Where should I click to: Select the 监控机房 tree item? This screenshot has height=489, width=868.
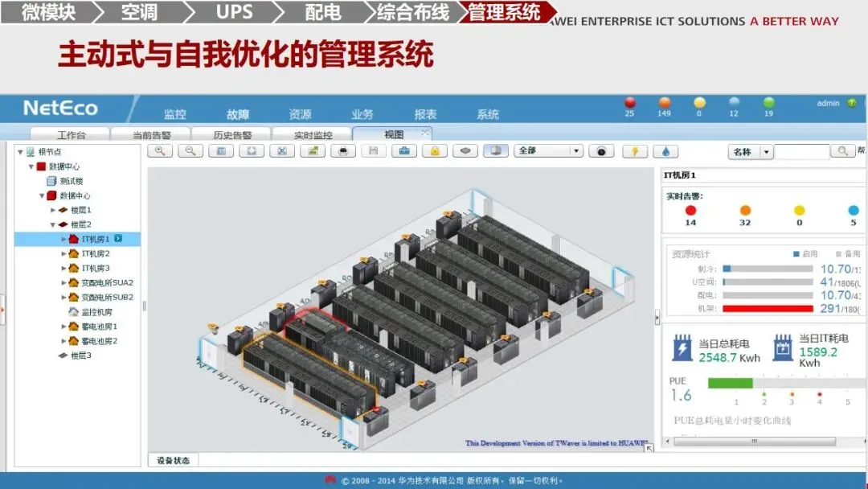96,312
